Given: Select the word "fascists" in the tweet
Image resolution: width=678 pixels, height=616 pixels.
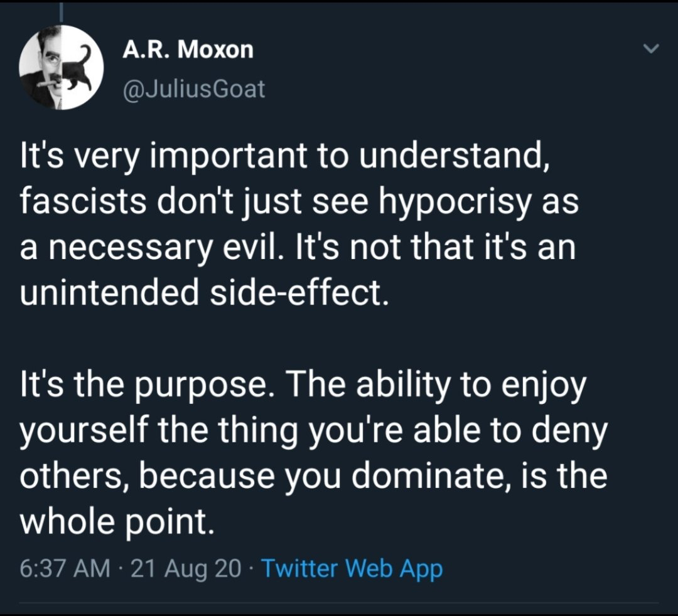Looking at the screenshot, I should (82, 201).
